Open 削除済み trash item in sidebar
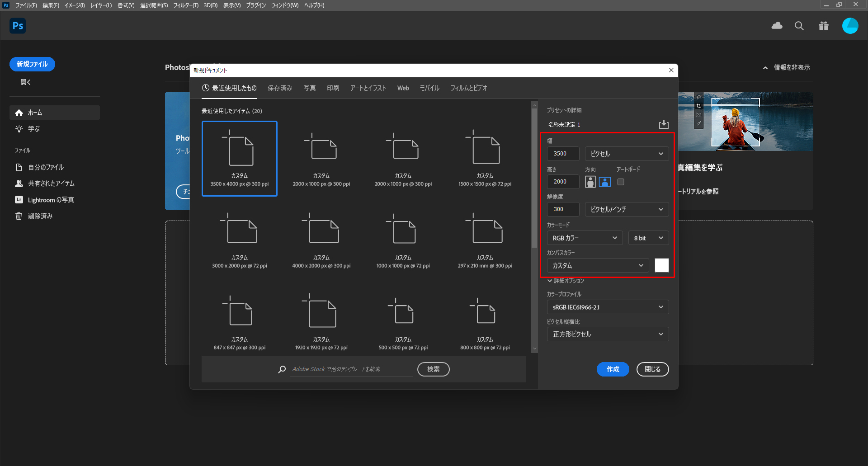This screenshot has width=868, height=466. click(x=40, y=216)
